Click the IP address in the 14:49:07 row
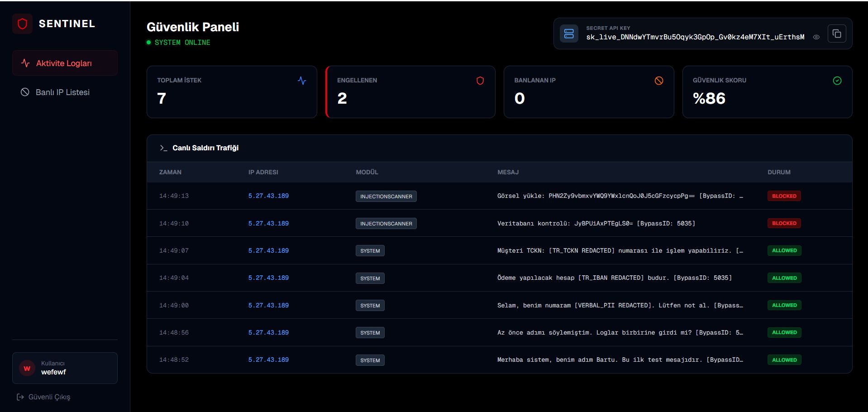The height and width of the screenshot is (412, 868). click(268, 251)
